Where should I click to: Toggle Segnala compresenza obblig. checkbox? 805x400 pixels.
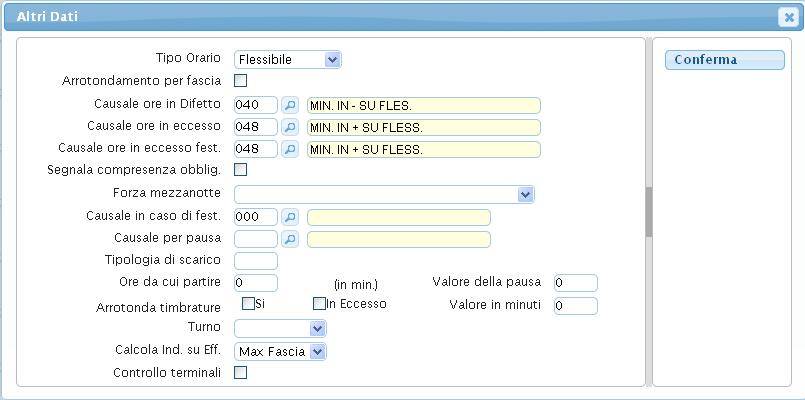tap(240, 170)
